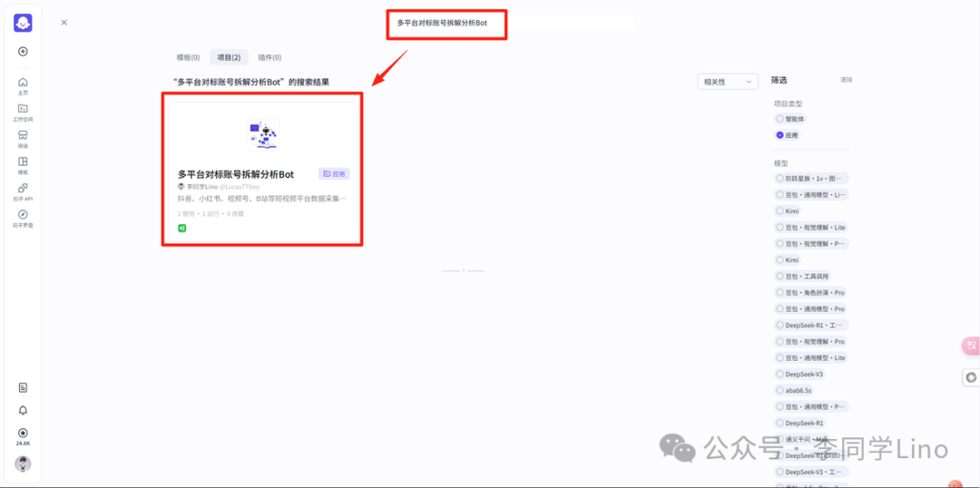
Task: Select the 智能体 project type
Action: click(x=790, y=119)
